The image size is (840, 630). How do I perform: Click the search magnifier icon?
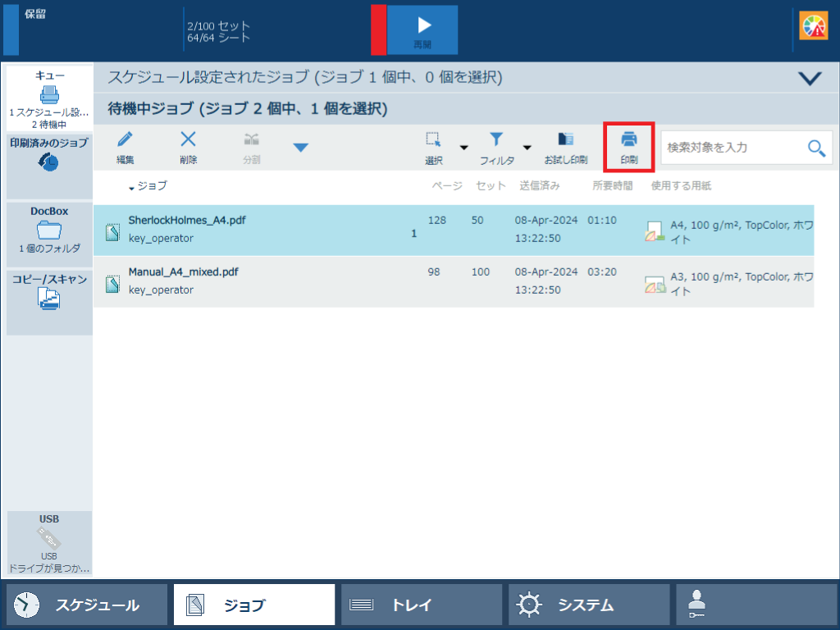point(815,148)
